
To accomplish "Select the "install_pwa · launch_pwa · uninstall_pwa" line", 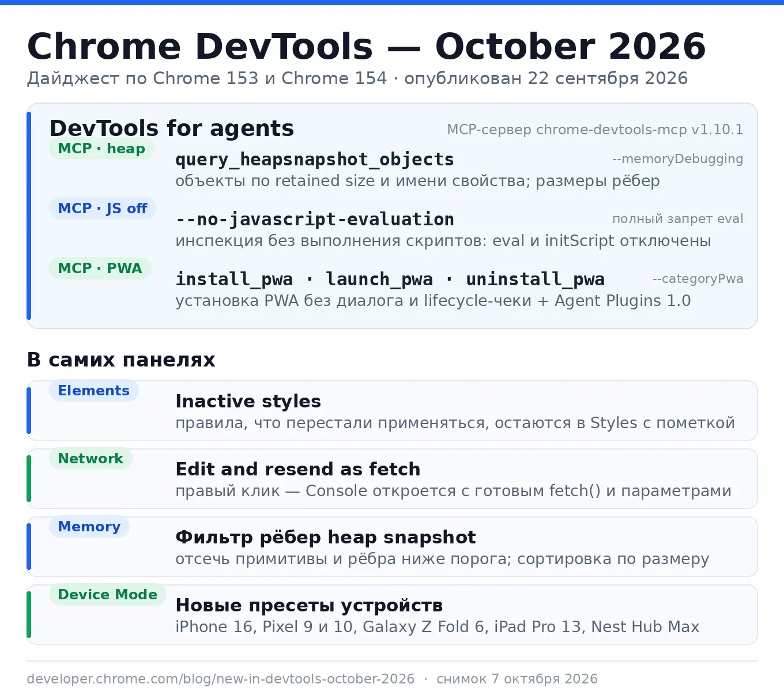I will click(x=390, y=279).
